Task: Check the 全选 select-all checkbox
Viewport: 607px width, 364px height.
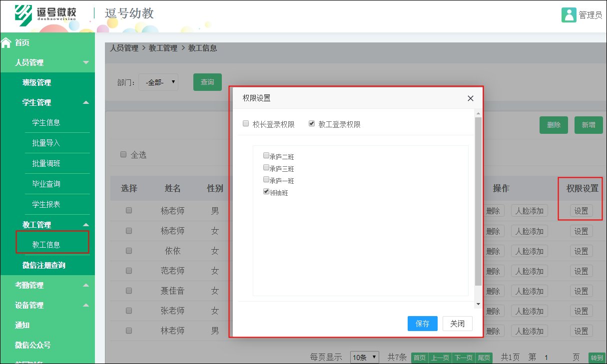Action: pyautogui.click(x=123, y=154)
